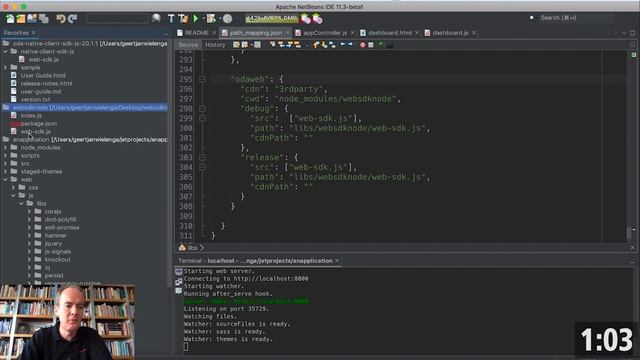Switch the editor to History view

tap(215, 44)
